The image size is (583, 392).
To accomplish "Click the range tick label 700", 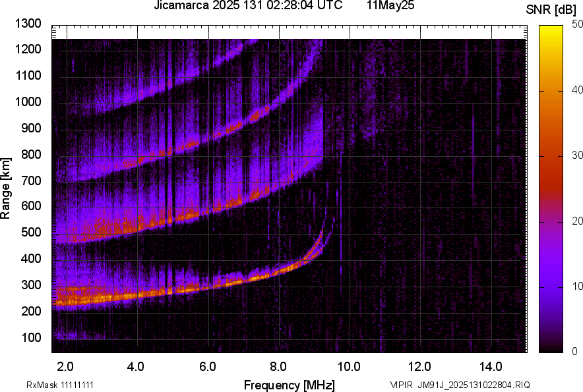I will pyautogui.click(x=31, y=181).
